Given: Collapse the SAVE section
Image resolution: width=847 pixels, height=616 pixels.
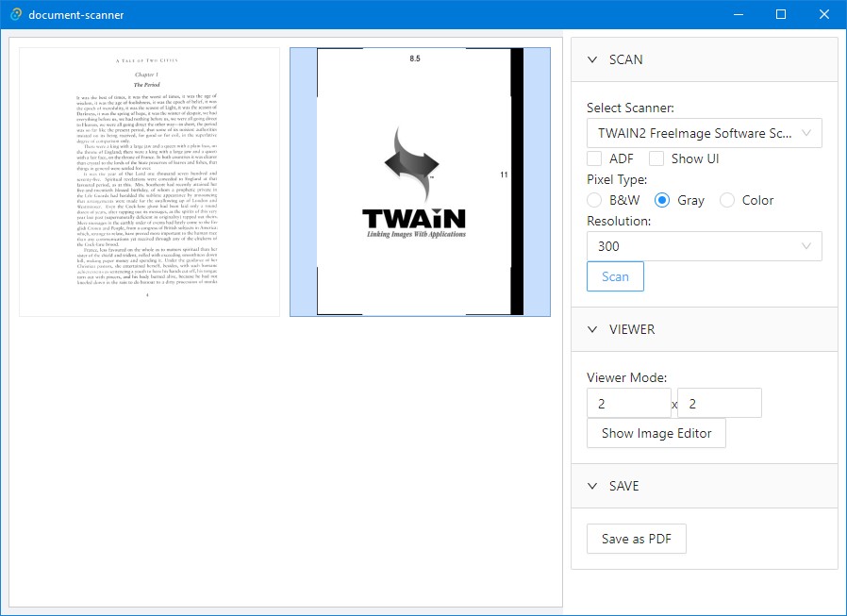Looking at the screenshot, I should point(591,486).
